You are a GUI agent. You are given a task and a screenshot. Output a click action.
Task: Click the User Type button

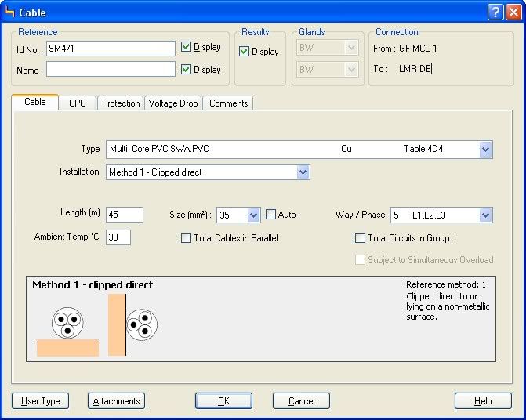pos(40,401)
